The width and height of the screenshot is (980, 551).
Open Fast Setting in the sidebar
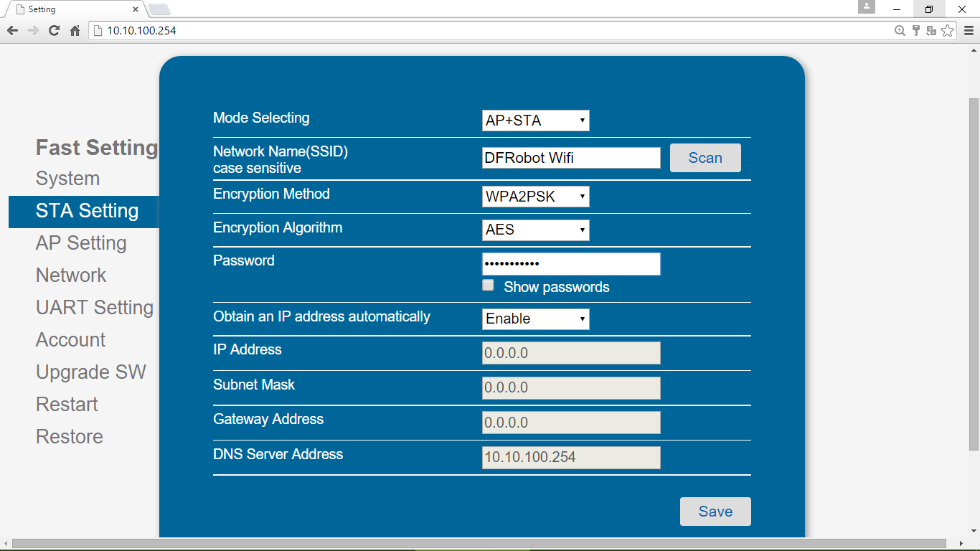pos(97,147)
